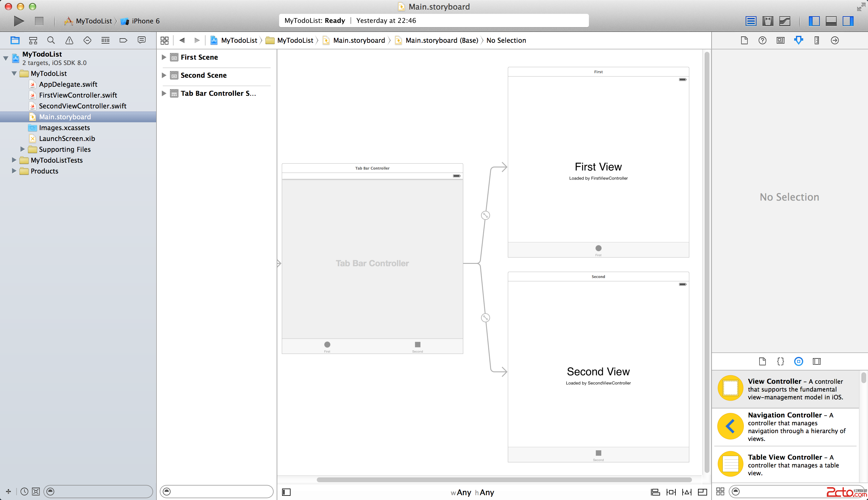Expand the First Scene disclosure triangle
This screenshot has height=500, width=868.
point(164,57)
